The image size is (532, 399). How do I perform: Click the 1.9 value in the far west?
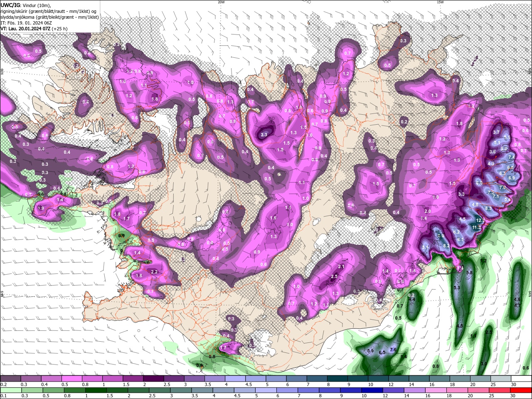41,208
